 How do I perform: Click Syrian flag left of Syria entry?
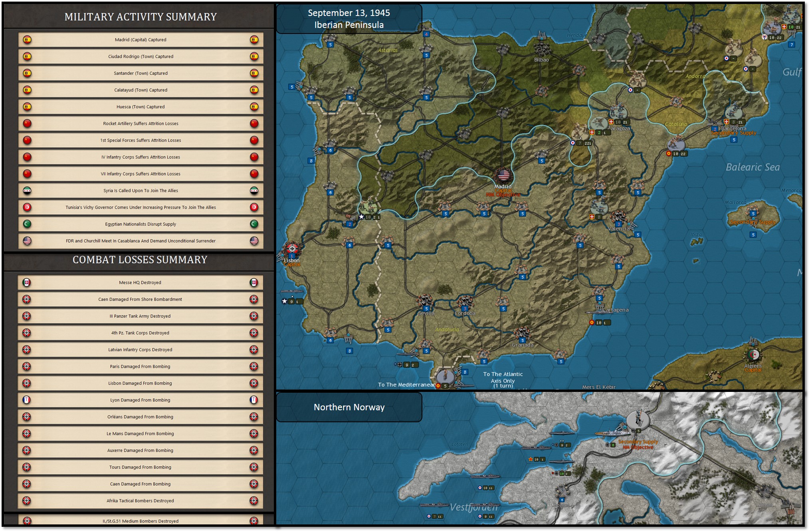27,190
